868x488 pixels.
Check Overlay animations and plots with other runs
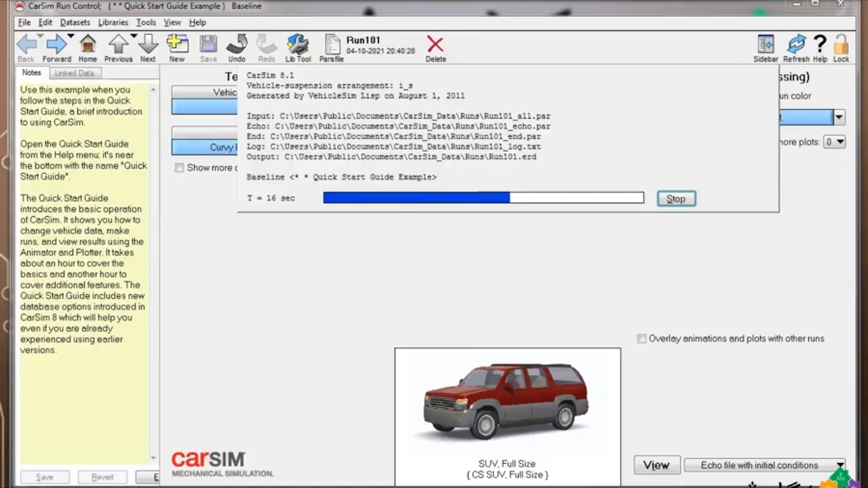(642, 338)
